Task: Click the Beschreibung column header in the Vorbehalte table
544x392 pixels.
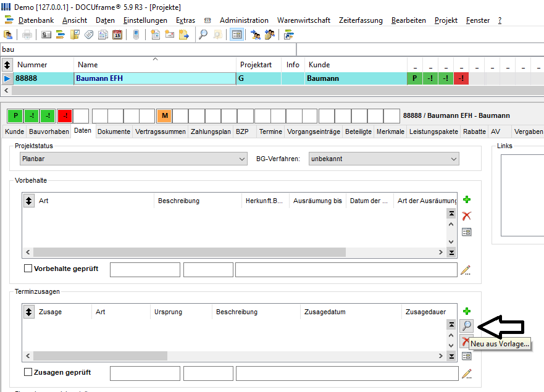Action: coord(198,201)
